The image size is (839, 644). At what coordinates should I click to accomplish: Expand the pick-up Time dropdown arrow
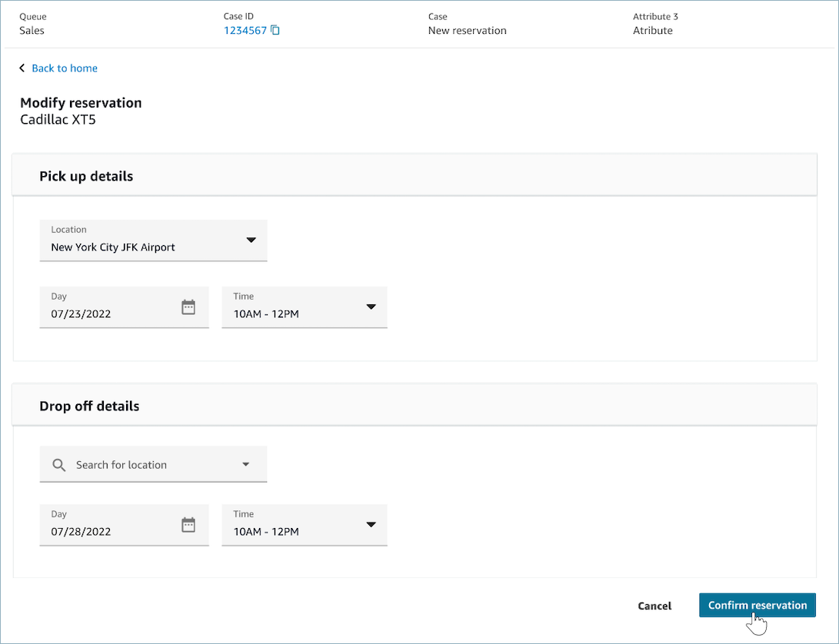371,307
